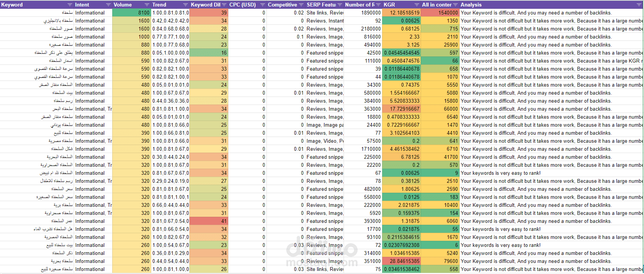
Task: Click the keyword cell سلحفاة بالانجليزي
Action: pos(37,21)
